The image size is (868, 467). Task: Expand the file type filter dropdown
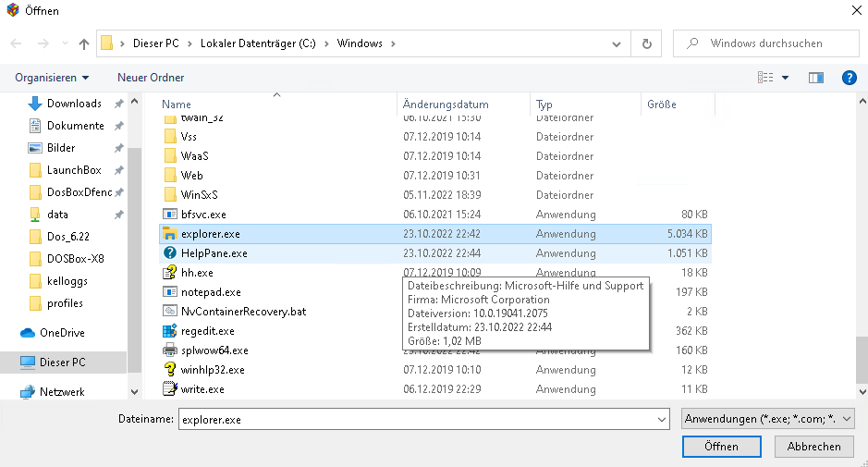767,419
